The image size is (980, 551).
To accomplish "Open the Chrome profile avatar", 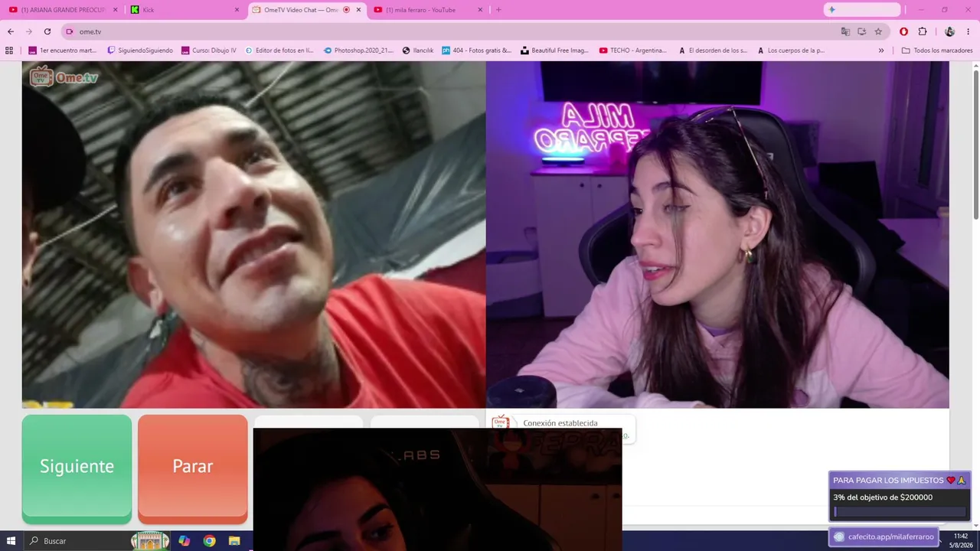I will (949, 31).
